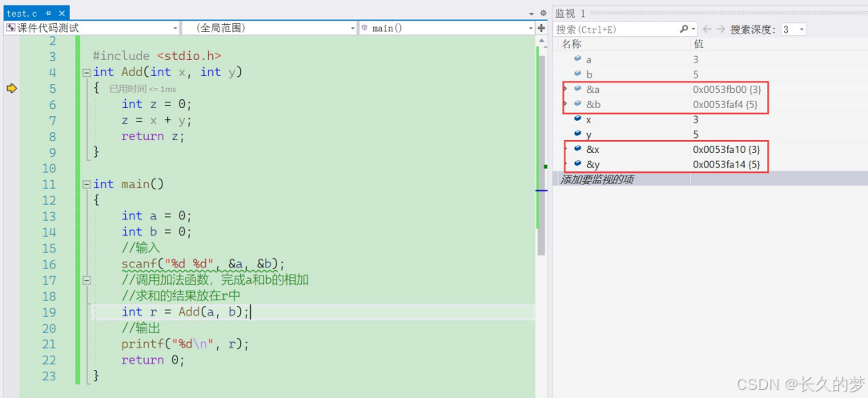Click the cube icon of &a row

578,89
